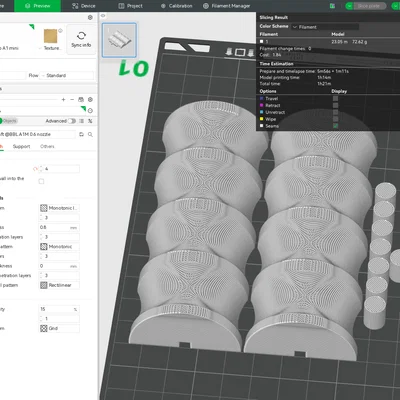The width and height of the screenshot is (400, 400).
Task: Enable Wipe display checkbox
Action: pos(335,119)
